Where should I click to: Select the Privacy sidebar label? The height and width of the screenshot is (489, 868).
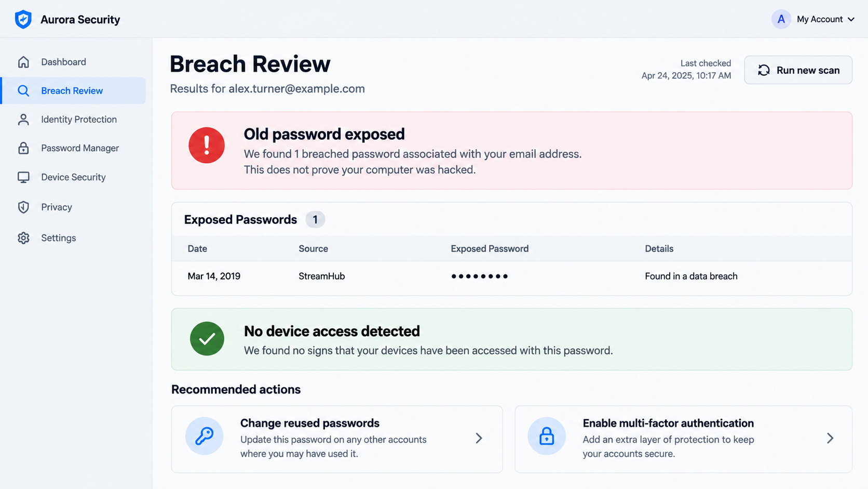pos(57,207)
